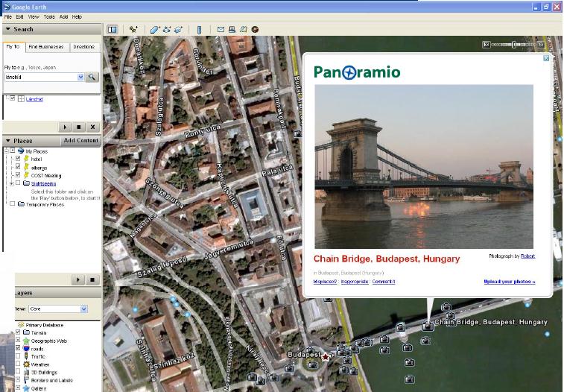Click the Add Content button
Screen dimensions: 564x392
[81, 140]
